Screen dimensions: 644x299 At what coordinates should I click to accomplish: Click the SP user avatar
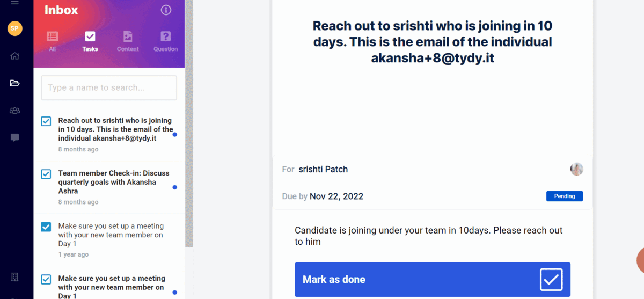pyautogui.click(x=15, y=28)
